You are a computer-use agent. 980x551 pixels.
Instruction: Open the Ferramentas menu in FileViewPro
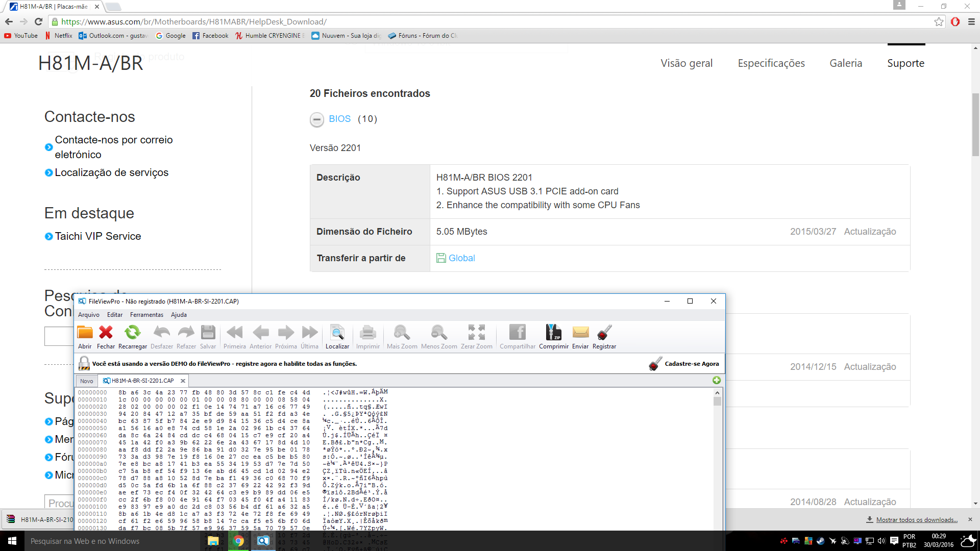146,315
